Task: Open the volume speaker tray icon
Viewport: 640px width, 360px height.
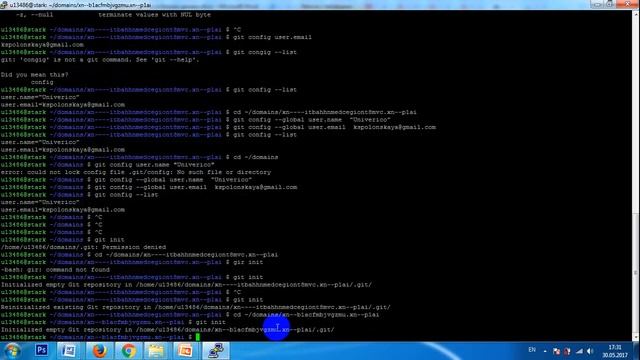Action: click(x=590, y=351)
